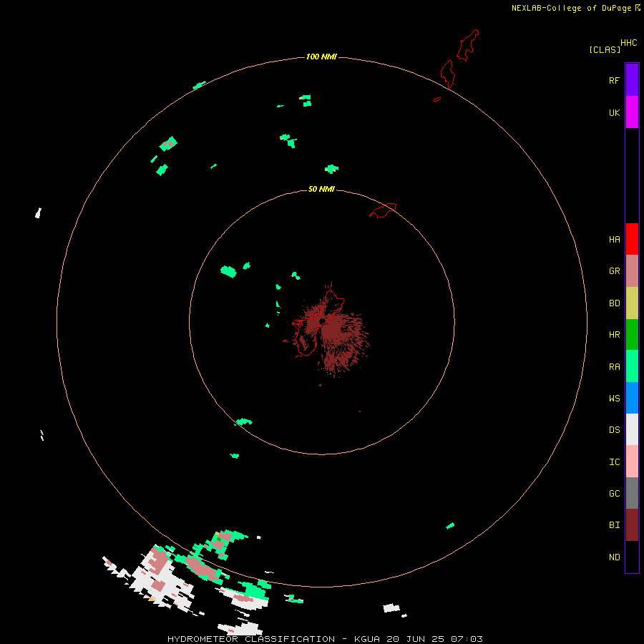Click the HA red legend swatch
The width and height of the screenshot is (644, 644).
(x=632, y=239)
